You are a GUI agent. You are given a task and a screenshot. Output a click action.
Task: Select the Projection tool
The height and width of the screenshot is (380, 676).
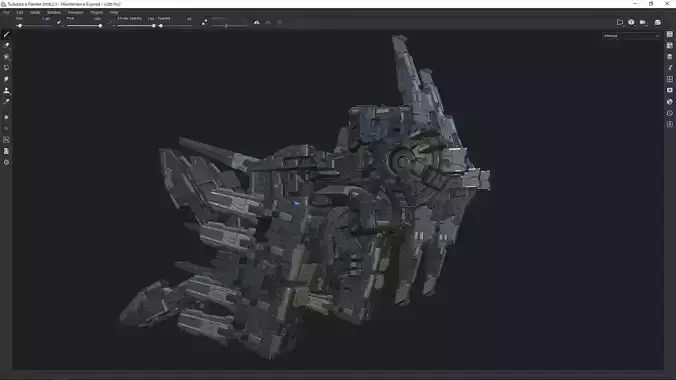pos(6,57)
